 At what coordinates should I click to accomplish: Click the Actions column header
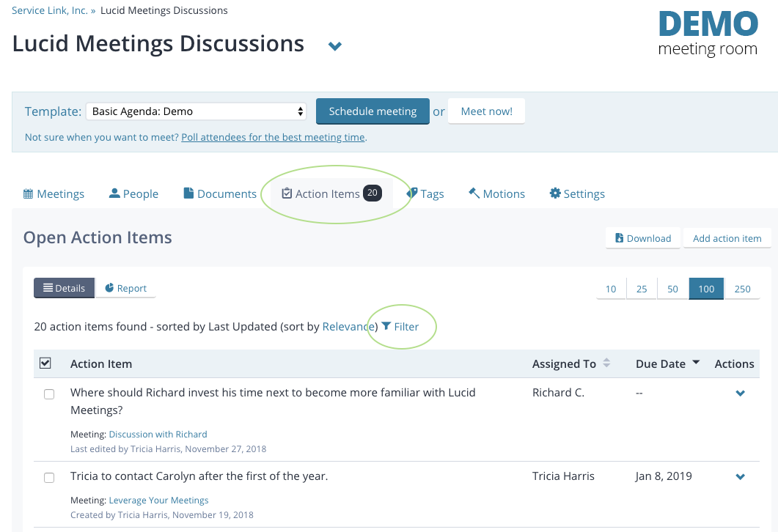tap(734, 364)
